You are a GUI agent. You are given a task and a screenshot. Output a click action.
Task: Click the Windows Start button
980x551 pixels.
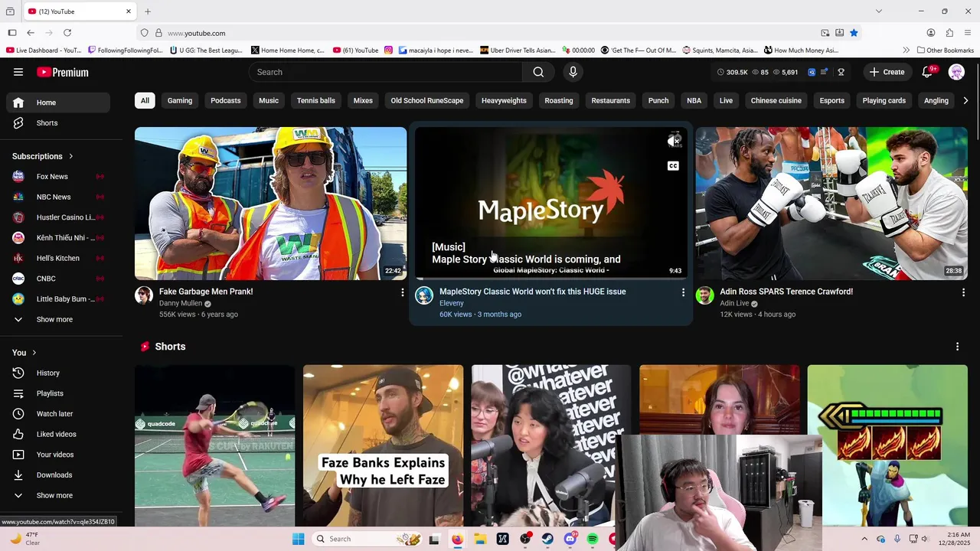coord(299,539)
